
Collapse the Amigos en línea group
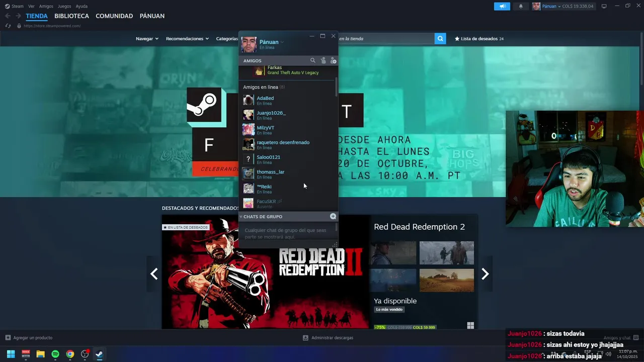[x=264, y=87]
